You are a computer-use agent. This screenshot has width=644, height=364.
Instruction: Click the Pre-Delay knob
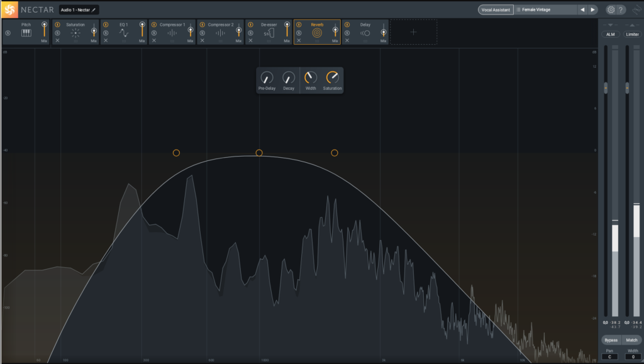(x=267, y=77)
